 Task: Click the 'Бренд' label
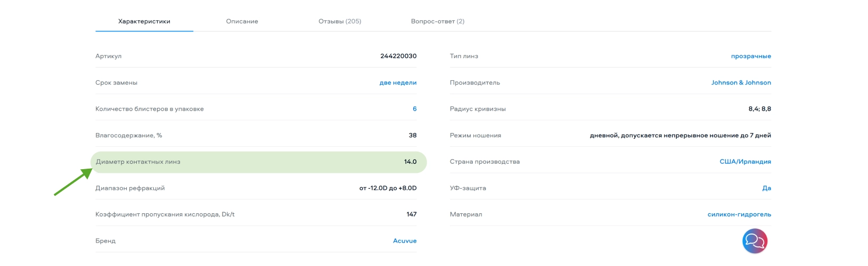click(x=105, y=241)
